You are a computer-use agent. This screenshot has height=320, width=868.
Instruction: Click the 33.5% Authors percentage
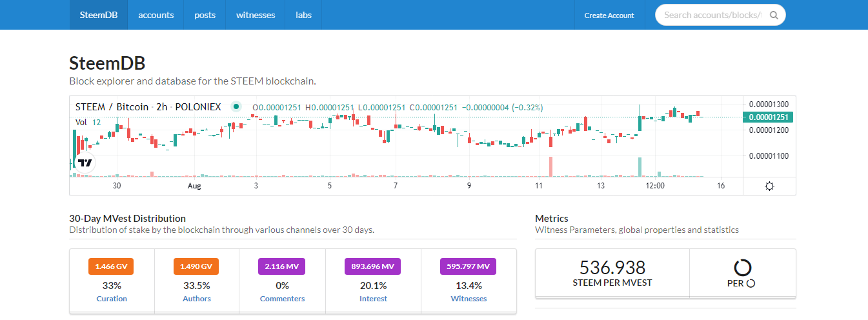tap(196, 285)
